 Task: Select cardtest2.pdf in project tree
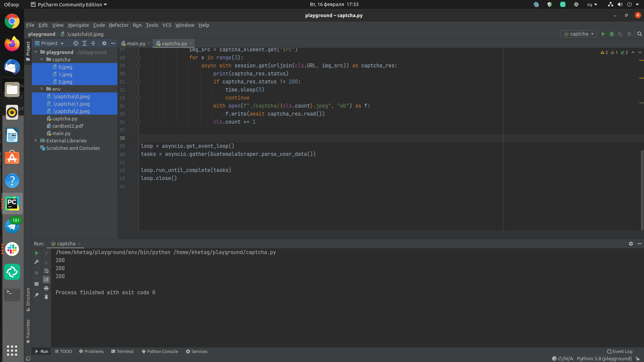pos(68,126)
